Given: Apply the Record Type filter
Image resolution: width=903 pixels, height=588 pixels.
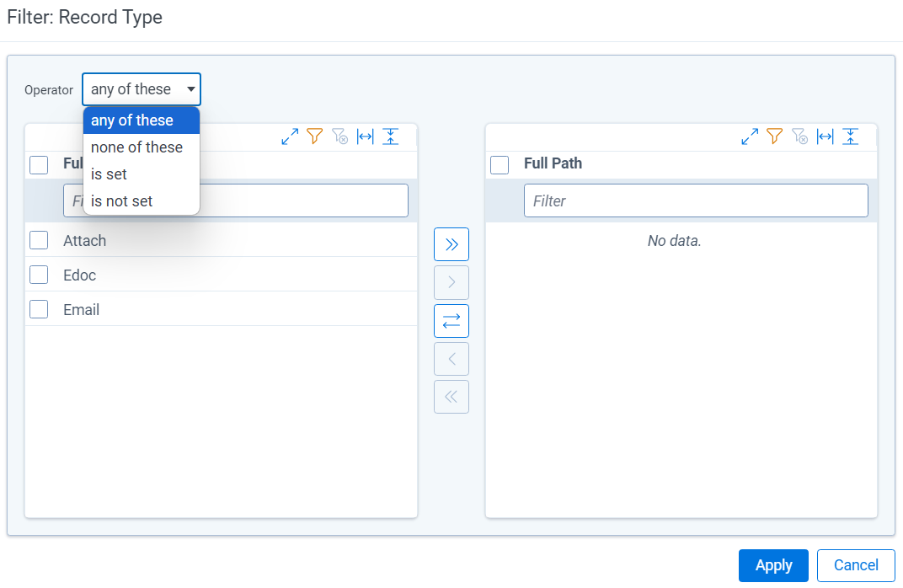Looking at the screenshot, I should pos(773,565).
